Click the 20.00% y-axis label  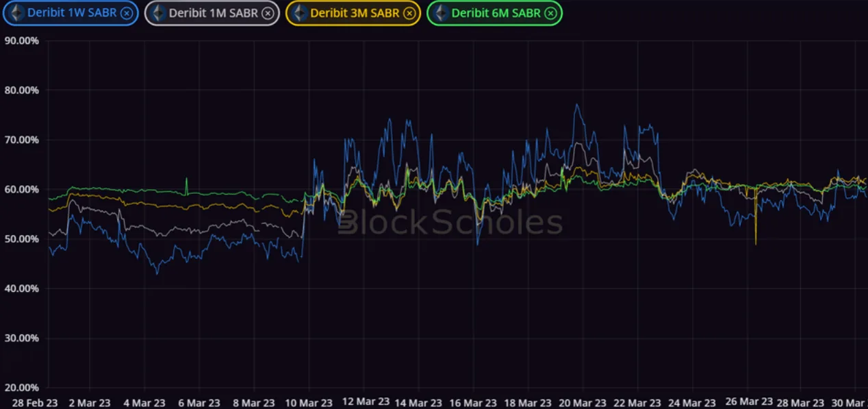click(x=21, y=387)
